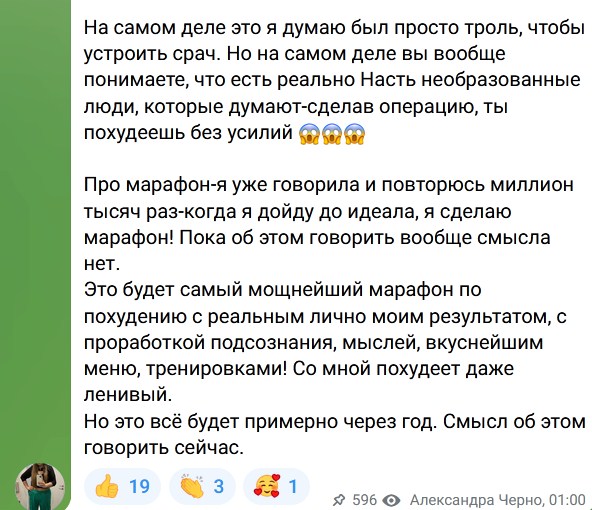Click the first screaming face emoji
Viewport: 592px width, 510px height.
point(309,134)
